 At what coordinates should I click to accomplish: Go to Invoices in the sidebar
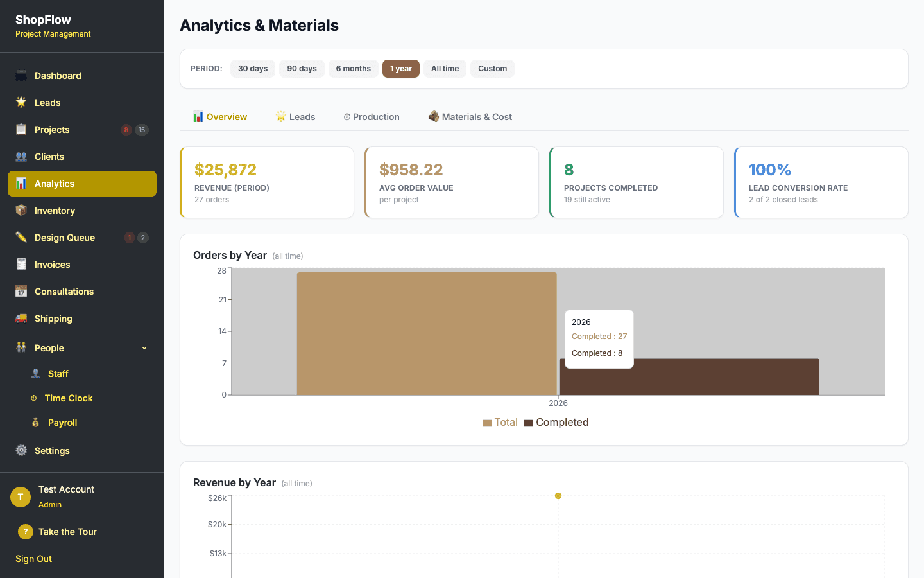point(52,264)
